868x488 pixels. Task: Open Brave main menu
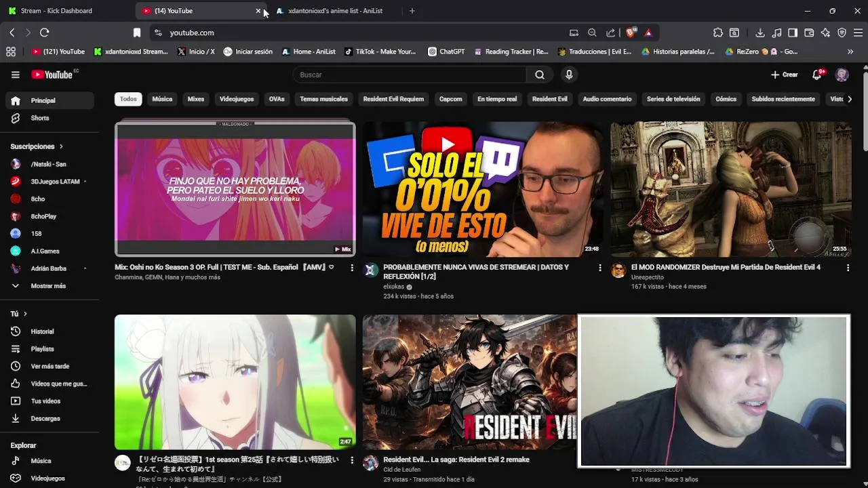pyautogui.click(x=858, y=33)
